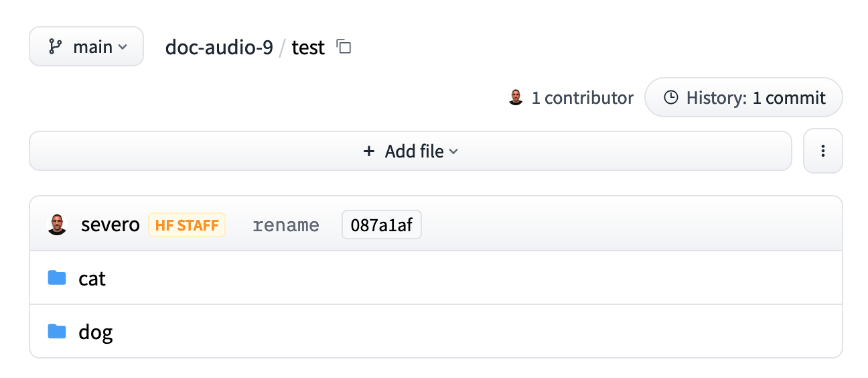Image resolution: width=868 pixels, height=378 pixels.
Task: Click the contributor avatar near "1 contributor"
Action: pos(515,98)
